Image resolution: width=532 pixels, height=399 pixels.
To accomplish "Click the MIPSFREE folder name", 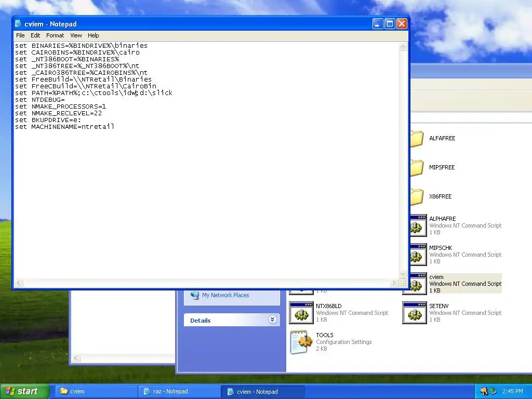I will pyautogui.click(x=442, y=167).
